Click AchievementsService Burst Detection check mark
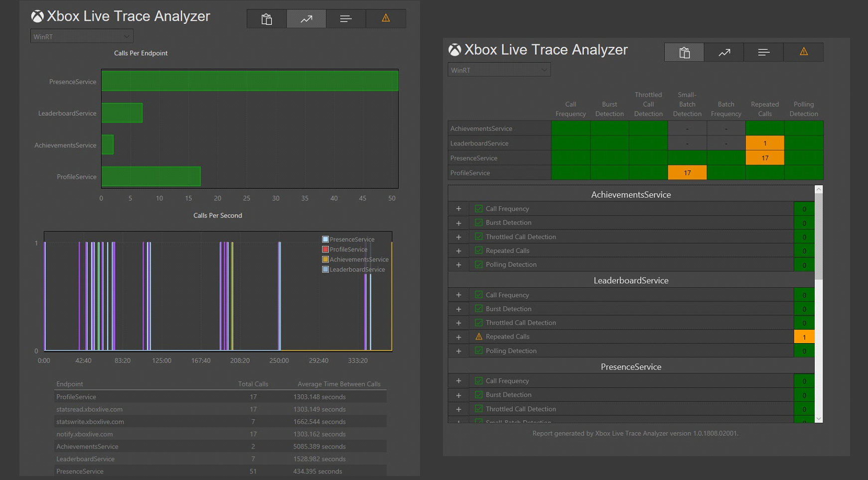This screenshot has width=868, height=480. tap(479, 223)
